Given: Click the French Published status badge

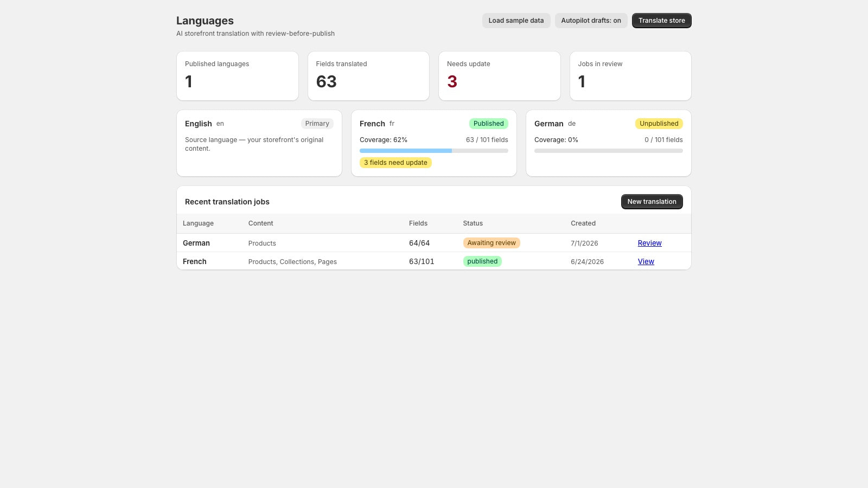Looking at the screenshot, I should point(488,124).
